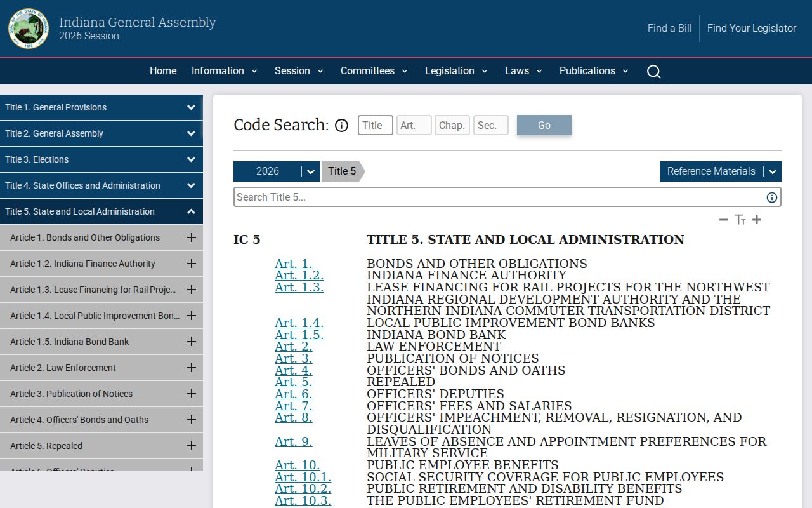Increase text size with plus icon
Viewport: 812px width, 508px height.
(x=757, y=220)
